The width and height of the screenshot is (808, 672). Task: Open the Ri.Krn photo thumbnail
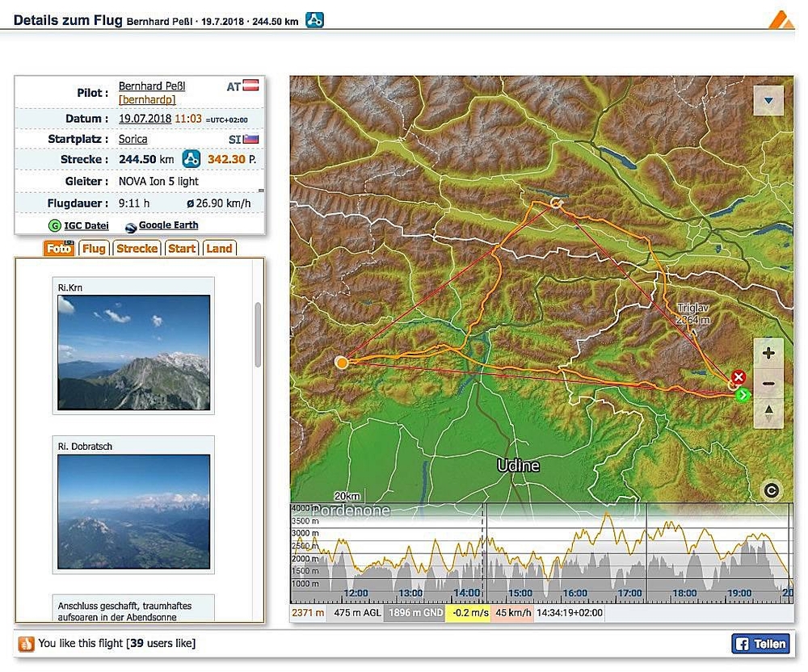point(134,353)
